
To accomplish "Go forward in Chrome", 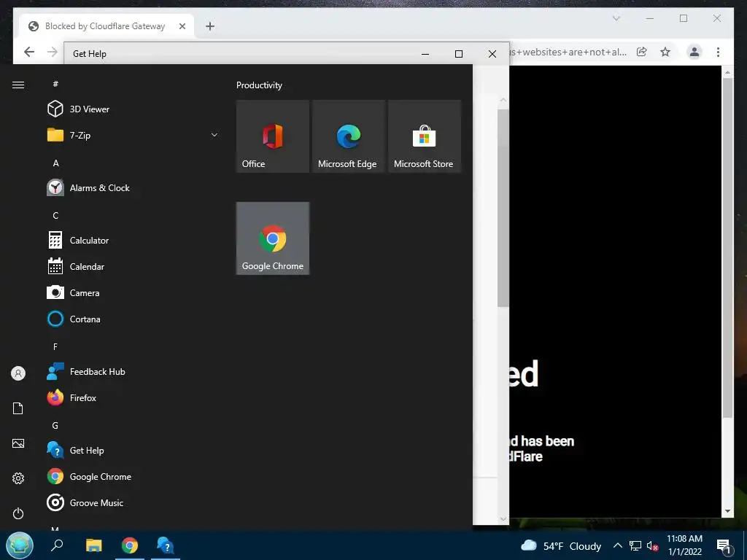I will coord(53,52).
